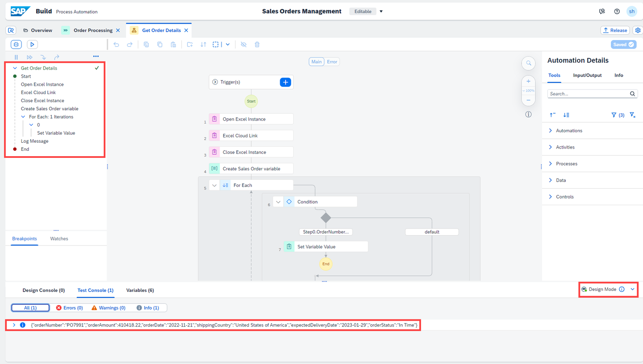Image resolution: width=643 pixels, height=364 pixels.
Task: Open the feedback icon in header
Action: tap(602, 12)
